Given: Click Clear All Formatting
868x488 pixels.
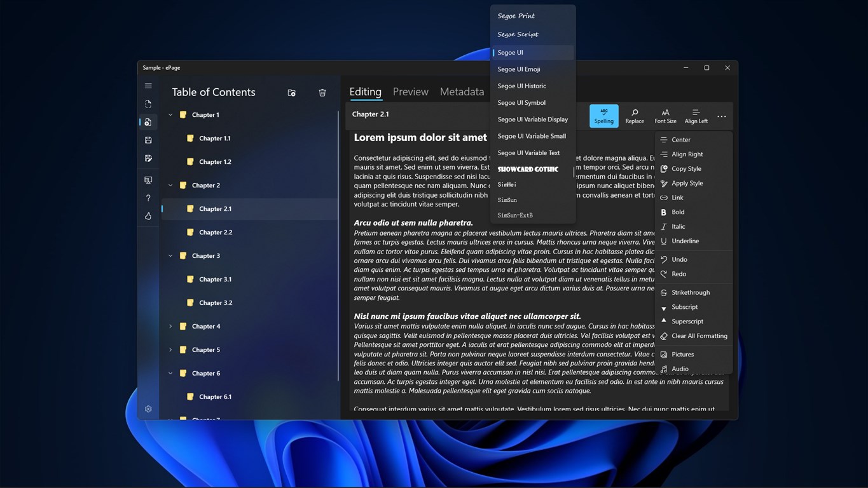Looking at the screenshot, I should point(694,336).
